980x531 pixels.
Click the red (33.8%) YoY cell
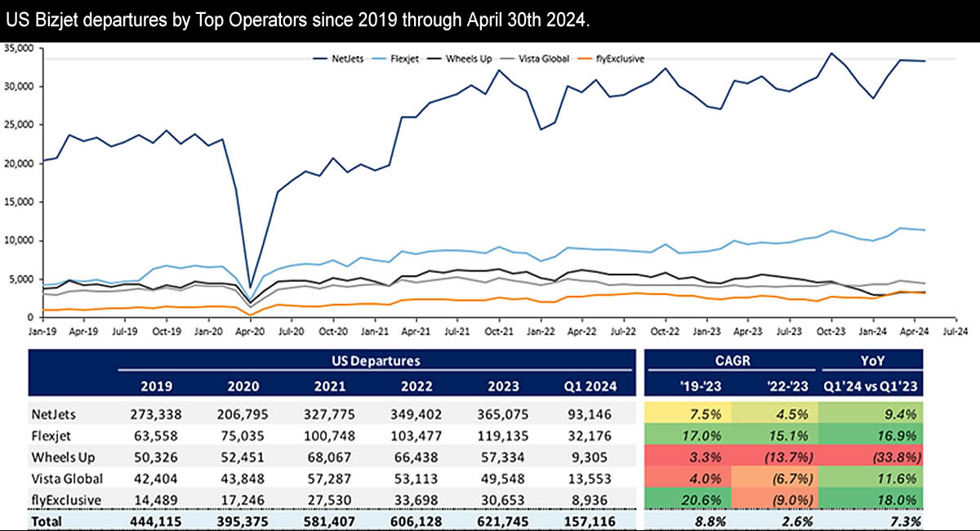[x=871, y=456]
